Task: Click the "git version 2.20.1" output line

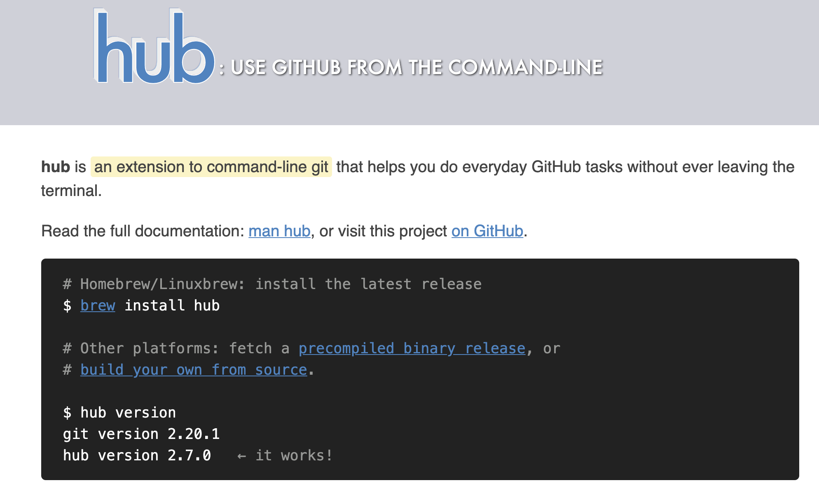Action: click(141, 434)
